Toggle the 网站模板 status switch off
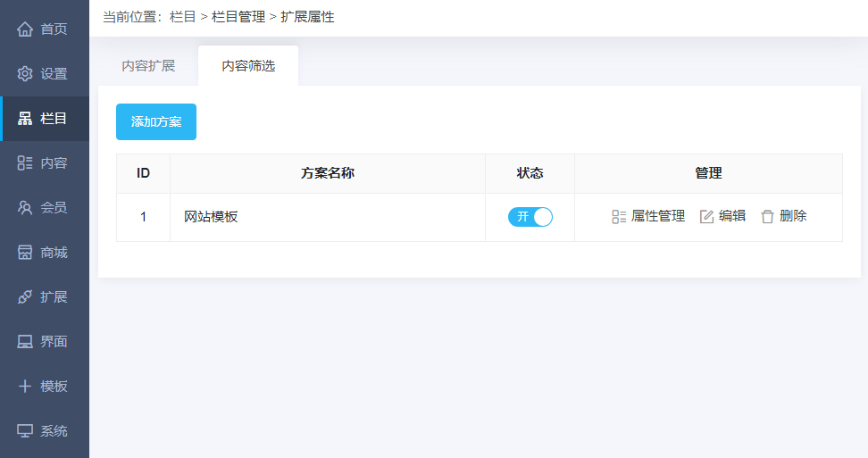 click(x=530, y=217)
